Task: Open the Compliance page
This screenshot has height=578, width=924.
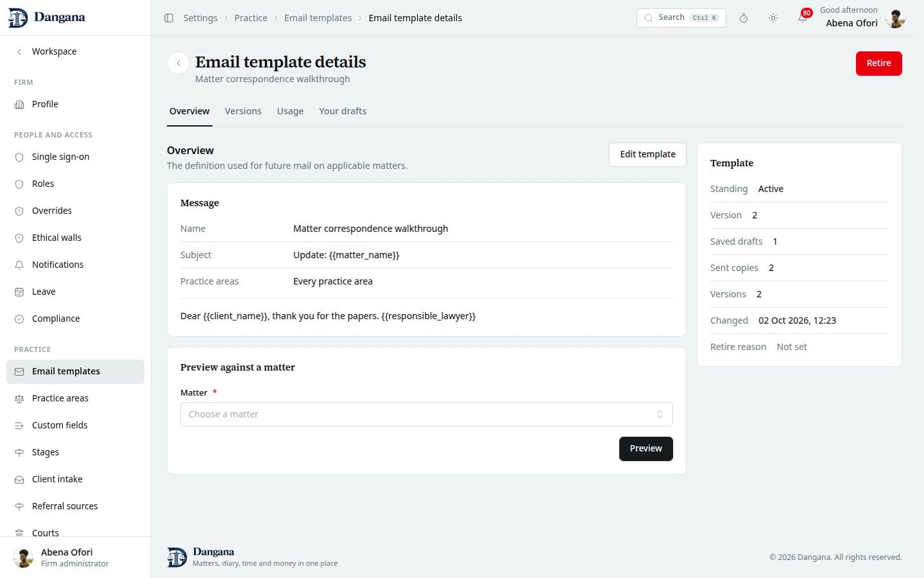Action: click(x=75, y=319)
